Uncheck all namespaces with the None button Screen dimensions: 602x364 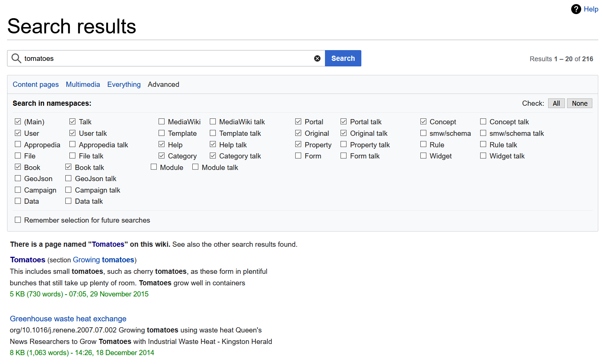579,103
